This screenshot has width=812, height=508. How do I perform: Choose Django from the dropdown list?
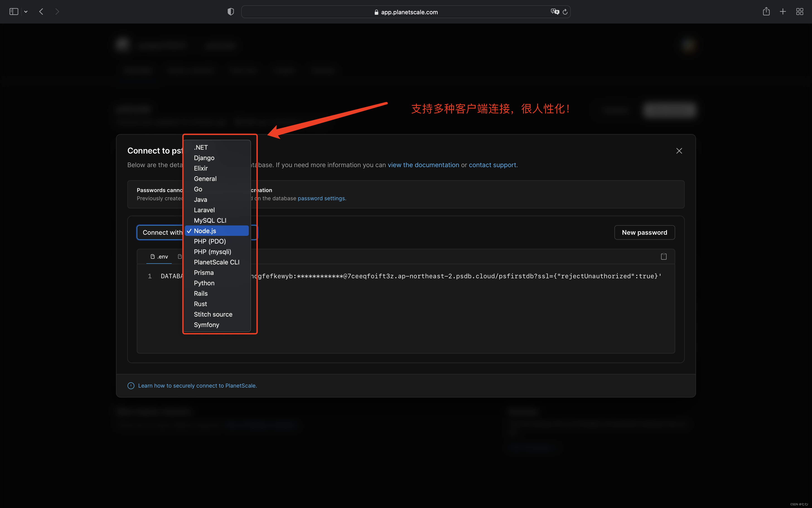[x=217, y=158]
